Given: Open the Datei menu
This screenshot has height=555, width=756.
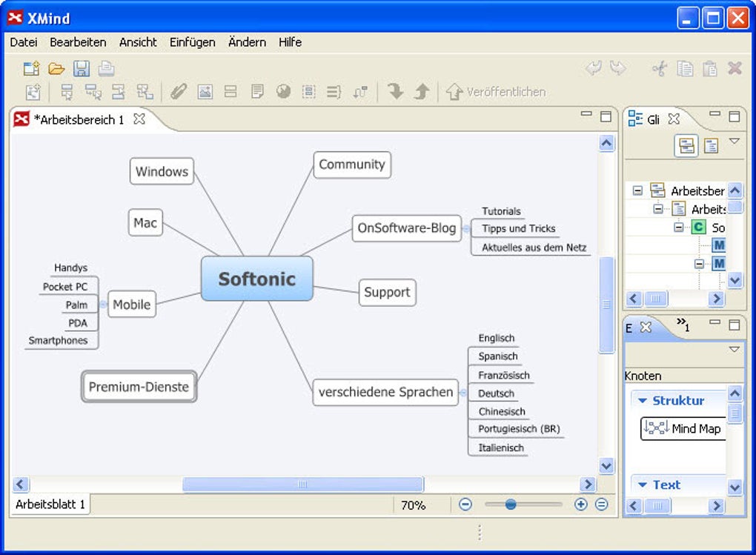Looking at the screenshot, I should (x=24, y=42).
